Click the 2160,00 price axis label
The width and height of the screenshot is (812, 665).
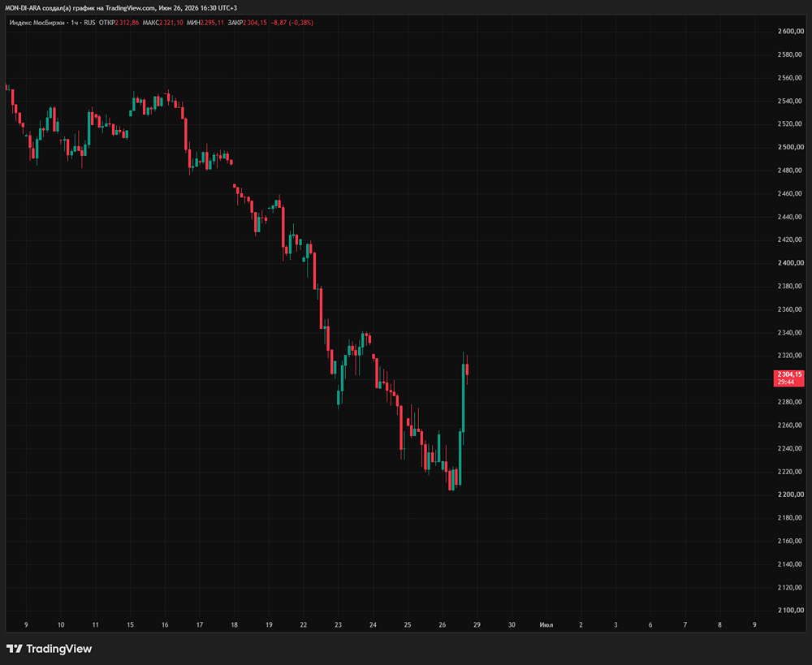click(790, 542)
